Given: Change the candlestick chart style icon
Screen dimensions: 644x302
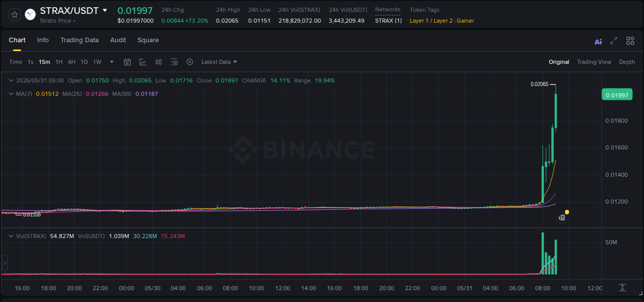Looking at the screenshot, I should click(159, 62).
